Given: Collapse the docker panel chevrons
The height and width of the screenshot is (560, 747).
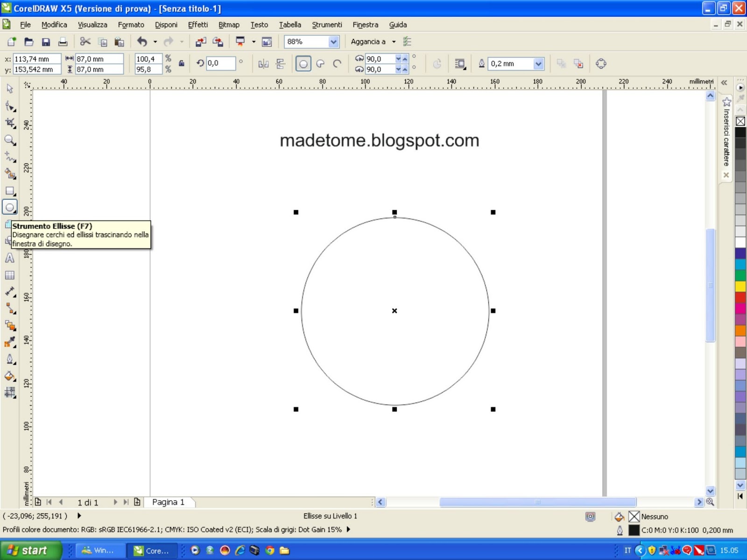Looking at the screenshot, I should click(724, 83).
